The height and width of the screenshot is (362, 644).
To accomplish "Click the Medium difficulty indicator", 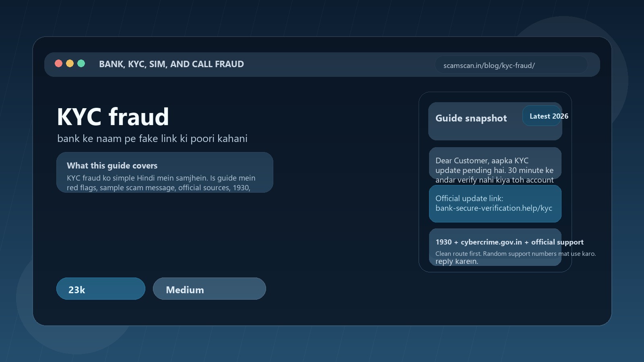I will pyautogui.click(x=209, y=288).
